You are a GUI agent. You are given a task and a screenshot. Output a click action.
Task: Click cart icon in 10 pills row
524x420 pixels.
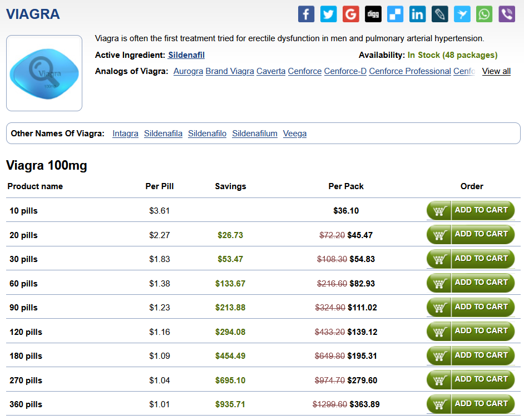point(439,210)
